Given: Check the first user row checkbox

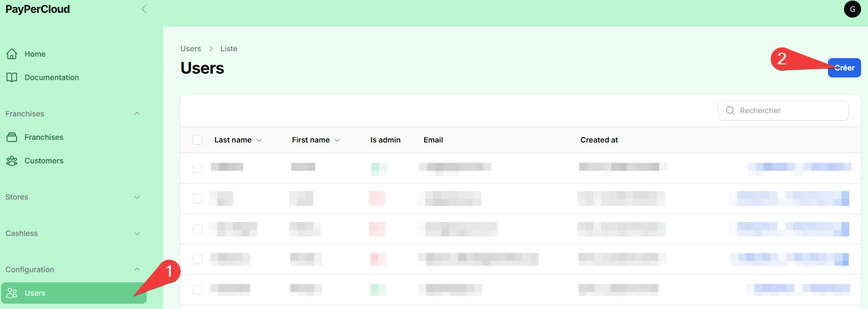Looking at the screenshot, I should tap(197, 168).
